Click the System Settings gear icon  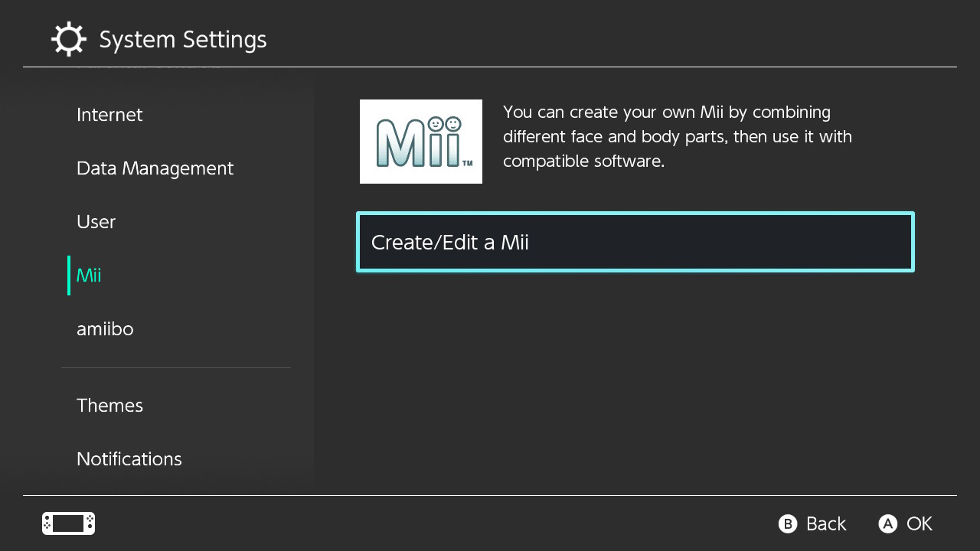coord(68,40)
